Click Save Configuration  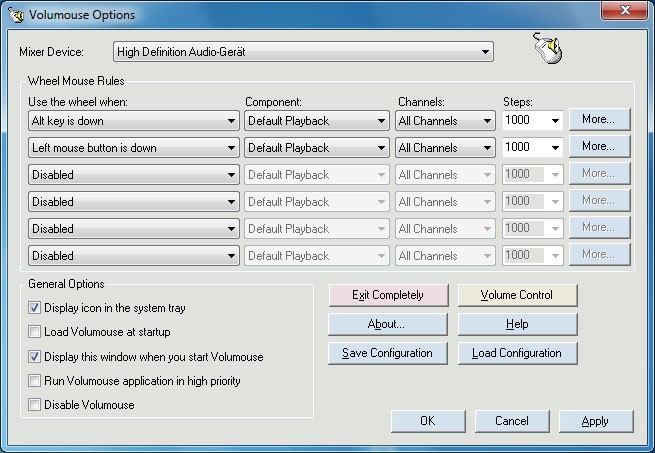point(388,353)
